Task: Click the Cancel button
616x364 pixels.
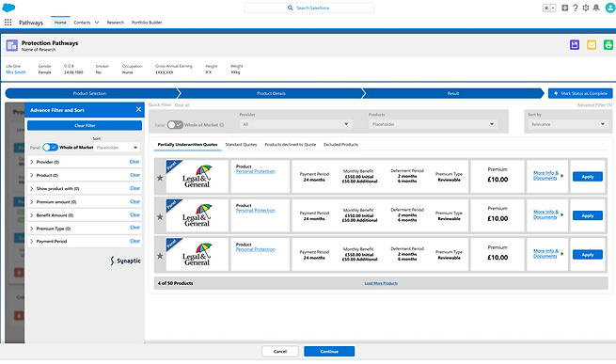Action: tap(280, 352)
